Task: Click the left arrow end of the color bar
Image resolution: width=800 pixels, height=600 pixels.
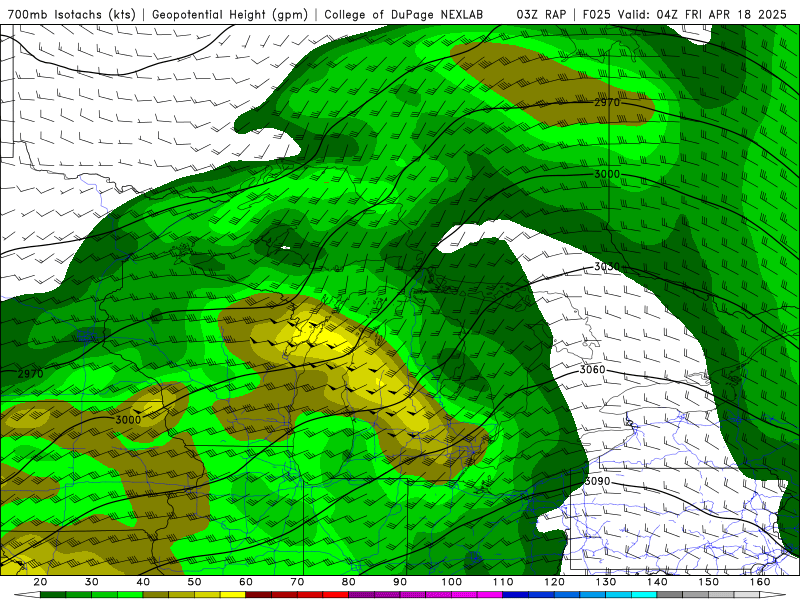Action: point(27,595)
